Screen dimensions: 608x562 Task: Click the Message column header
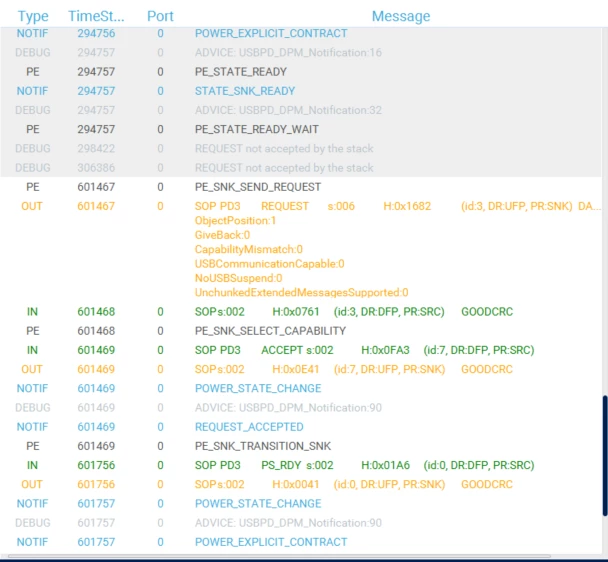(401, 16)
